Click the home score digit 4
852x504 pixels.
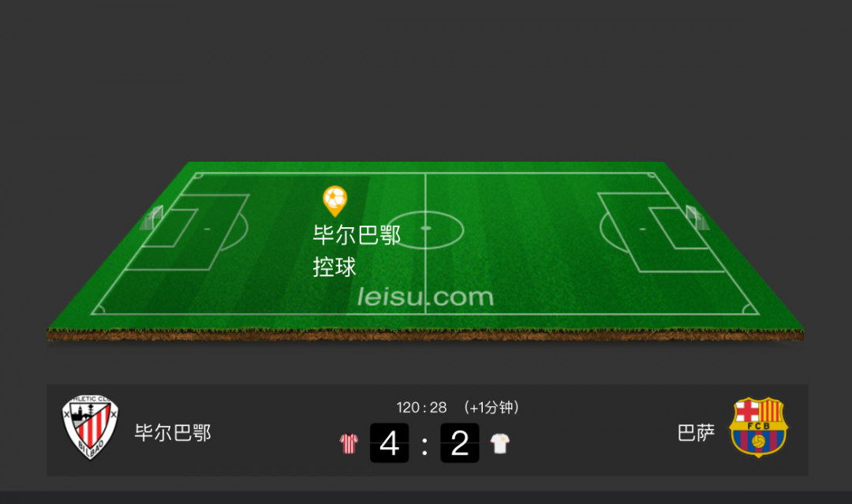click(390, 443)
